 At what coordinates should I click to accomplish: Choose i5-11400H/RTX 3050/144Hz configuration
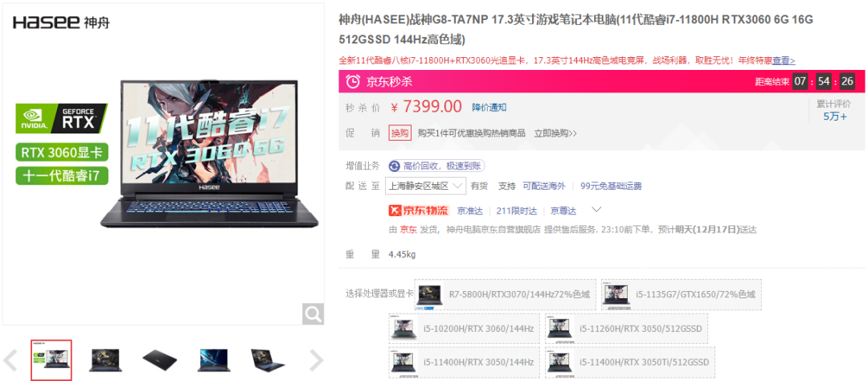(464, 363)
